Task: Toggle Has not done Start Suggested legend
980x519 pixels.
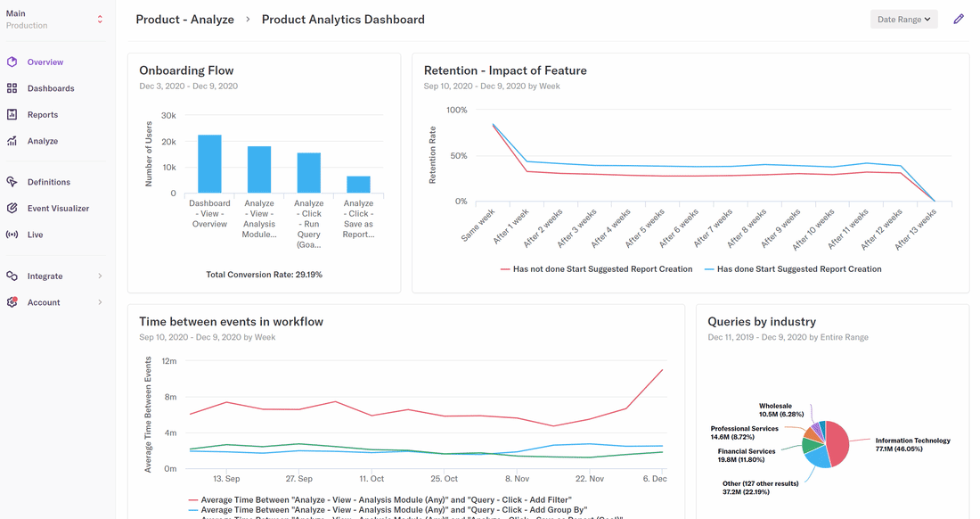Action: [x=596, y=269]
